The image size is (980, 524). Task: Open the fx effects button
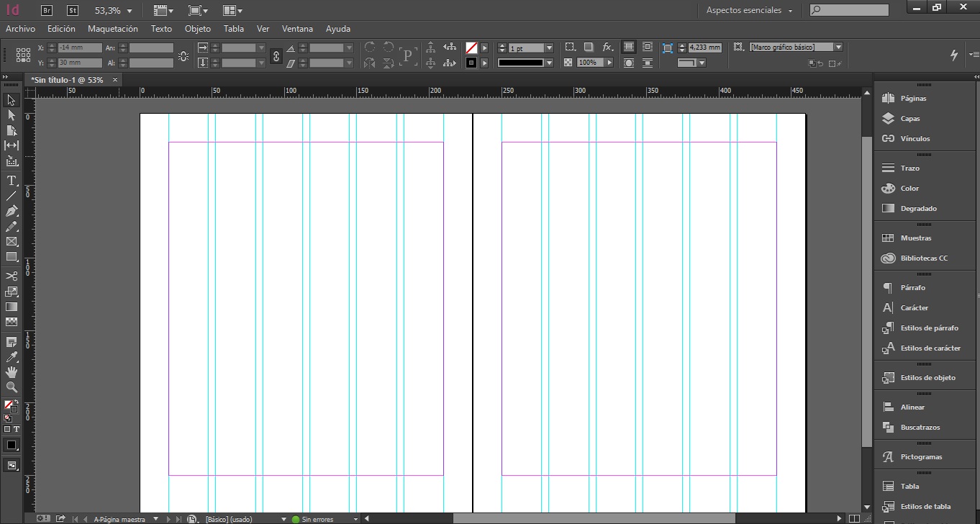pyautogui.click(x=608, y=47)
